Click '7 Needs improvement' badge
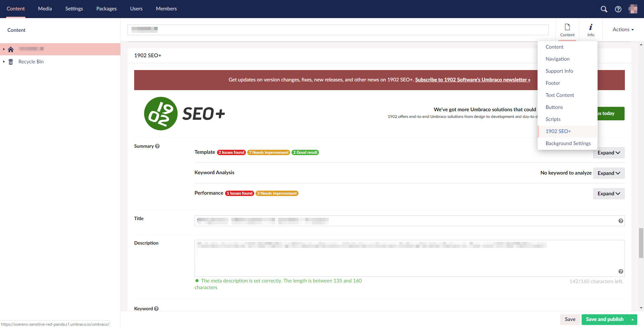 [269, 152]
